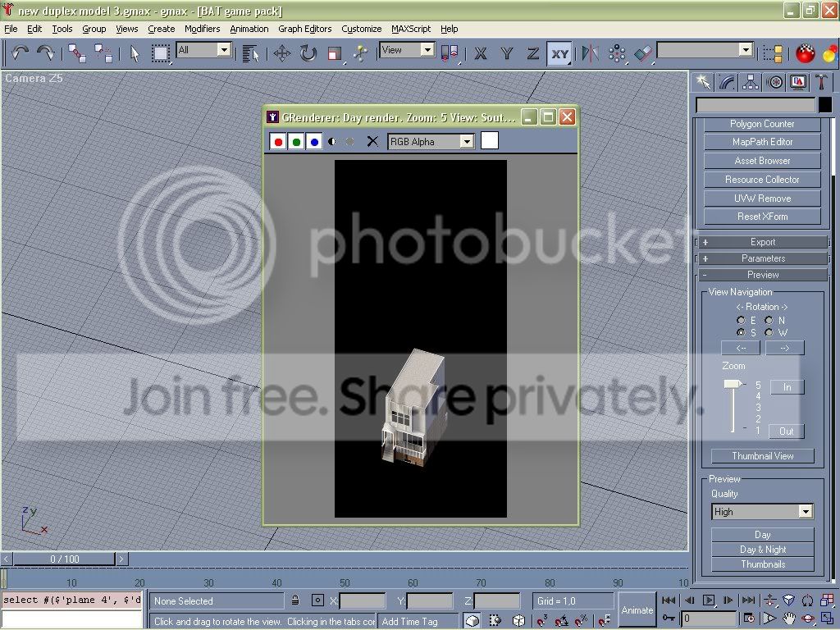Activate the Mirror Selected Objects tool
Screen dimensions: 840x630
pos(590,53)
